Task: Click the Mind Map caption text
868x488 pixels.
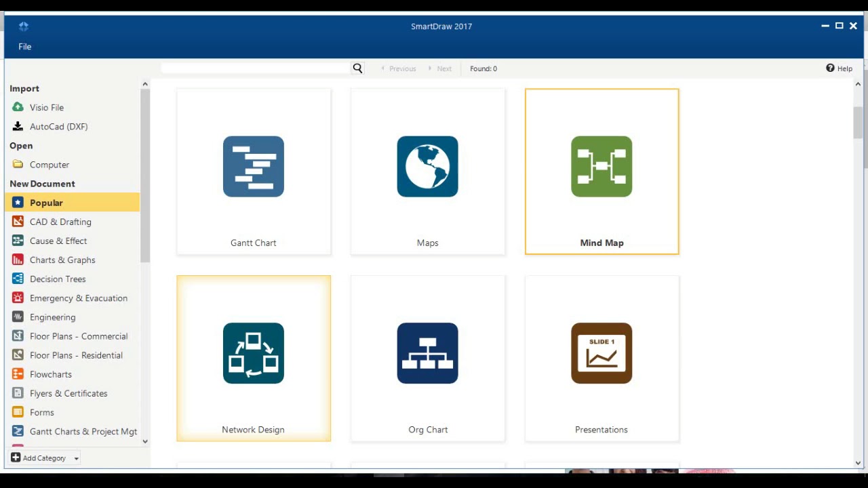Action: coord(601,243)
